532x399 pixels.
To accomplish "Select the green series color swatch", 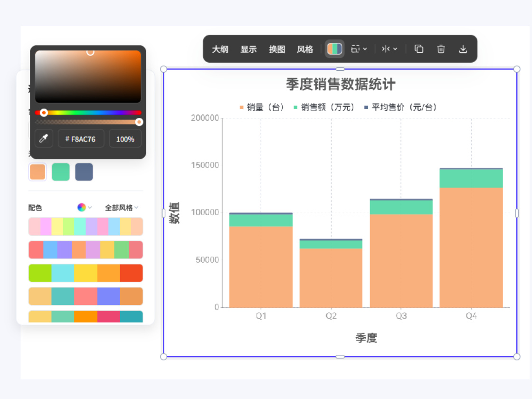I will point(61,172).
